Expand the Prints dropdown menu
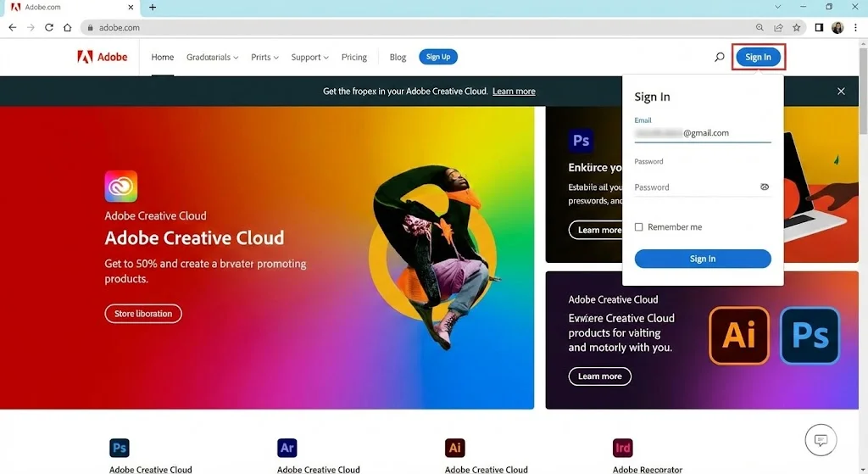Screen dimensions: 868x474 [x=264, y=57]
